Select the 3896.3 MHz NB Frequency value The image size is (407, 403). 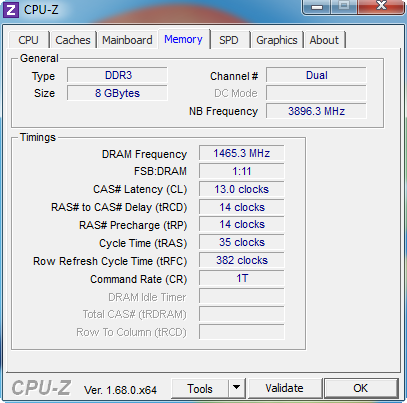pyautogui.click(x=316, y=111)
